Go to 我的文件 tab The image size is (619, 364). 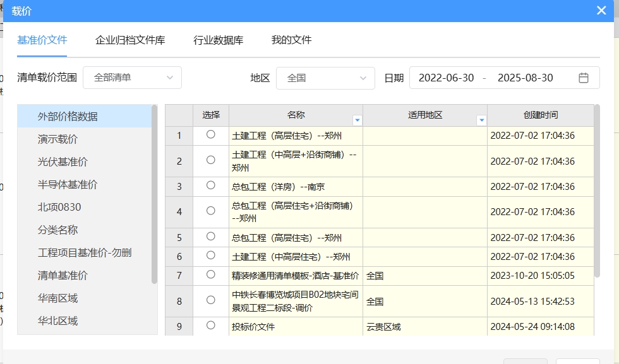click(291, 40)
